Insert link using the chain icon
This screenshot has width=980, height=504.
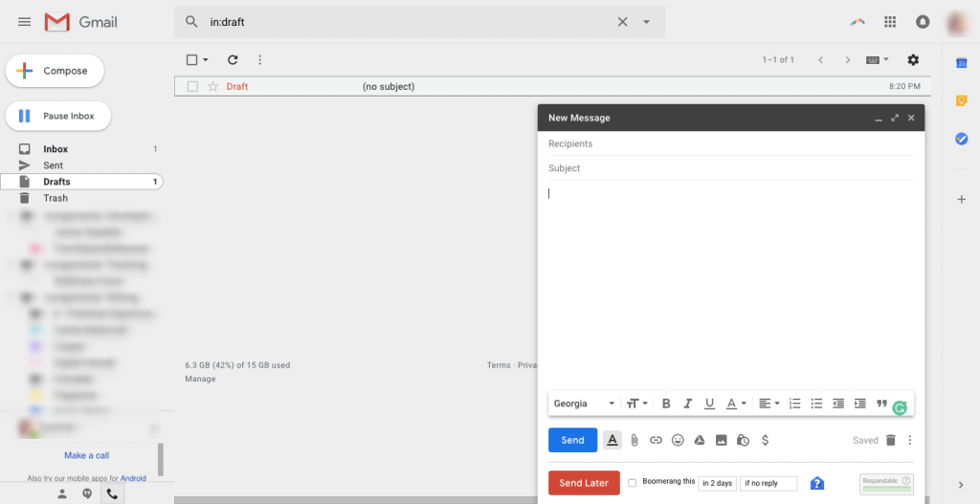656,440
